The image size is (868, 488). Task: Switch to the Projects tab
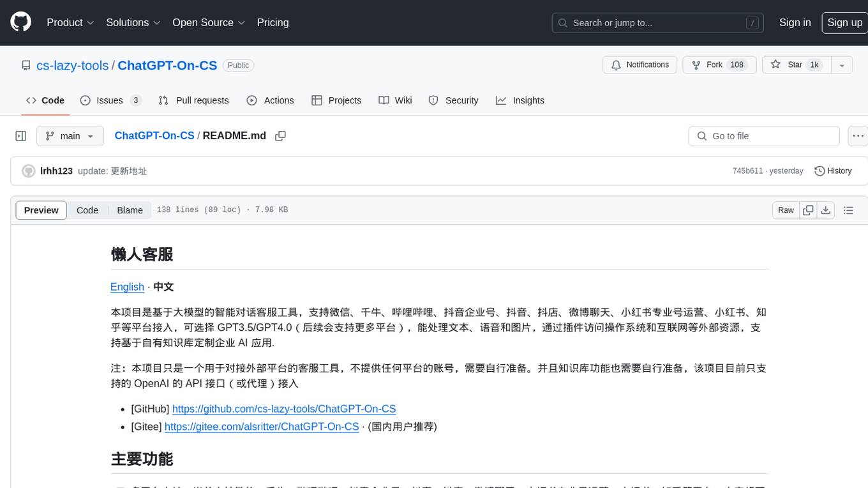(x=336, y=100)
